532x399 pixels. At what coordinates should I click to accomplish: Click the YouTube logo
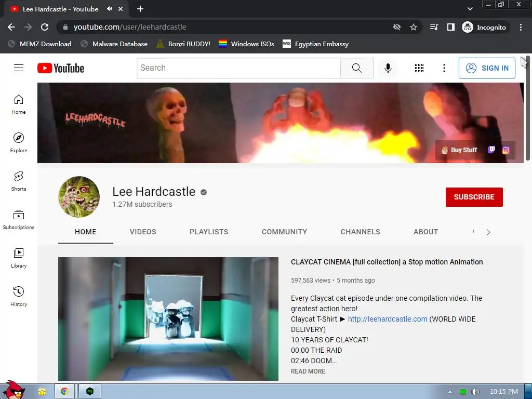[61, 68]
